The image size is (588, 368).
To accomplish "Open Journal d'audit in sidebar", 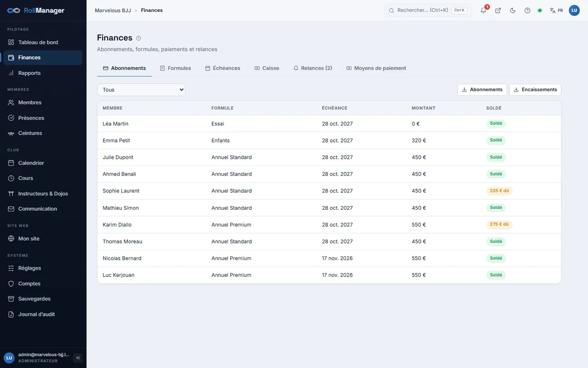I will pos(43,315).
